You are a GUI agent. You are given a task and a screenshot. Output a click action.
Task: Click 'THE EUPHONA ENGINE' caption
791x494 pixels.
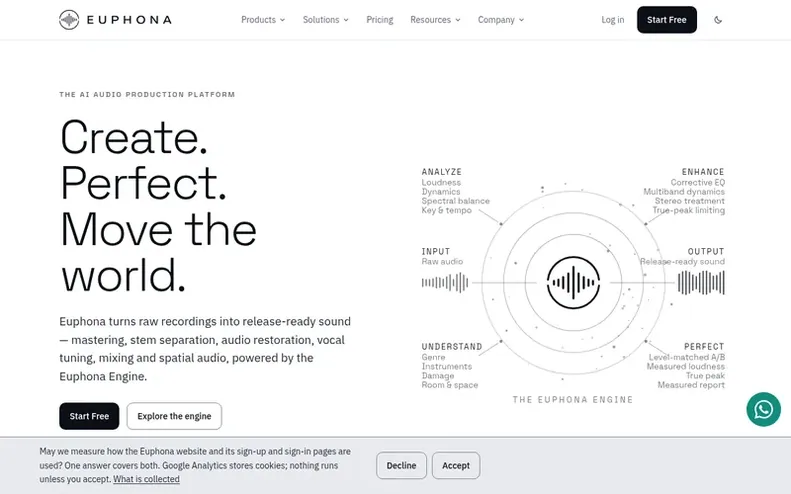[573, 400]
